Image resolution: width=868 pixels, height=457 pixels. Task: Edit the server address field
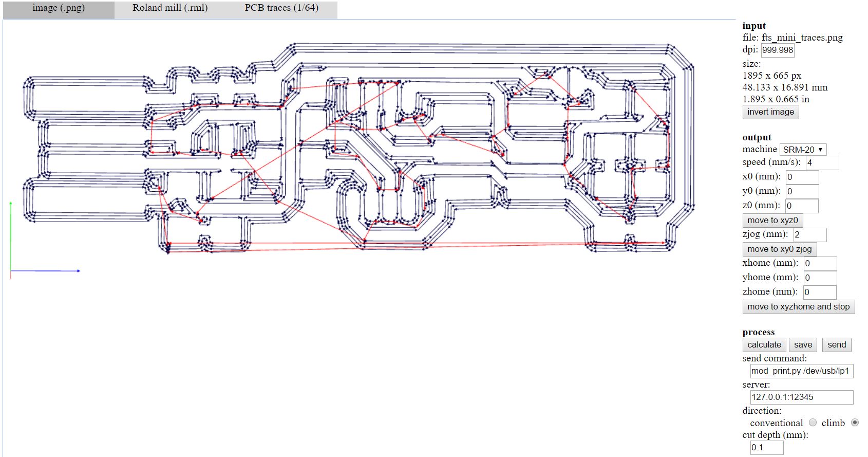(802, 397)
